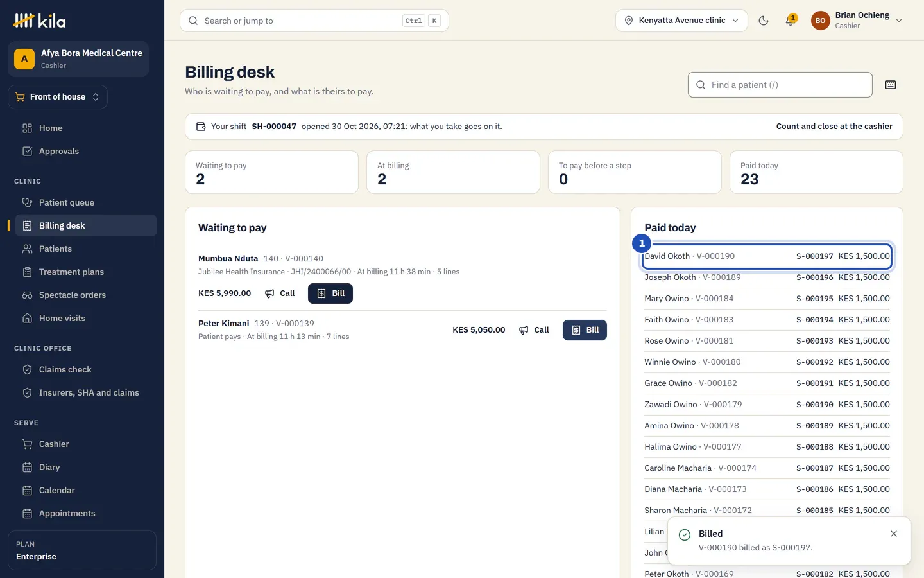Image resolution: width=924 pixels, height=578 pixels.
Task: Click the keyboard shortcuts icon
Action: (891, 85)
